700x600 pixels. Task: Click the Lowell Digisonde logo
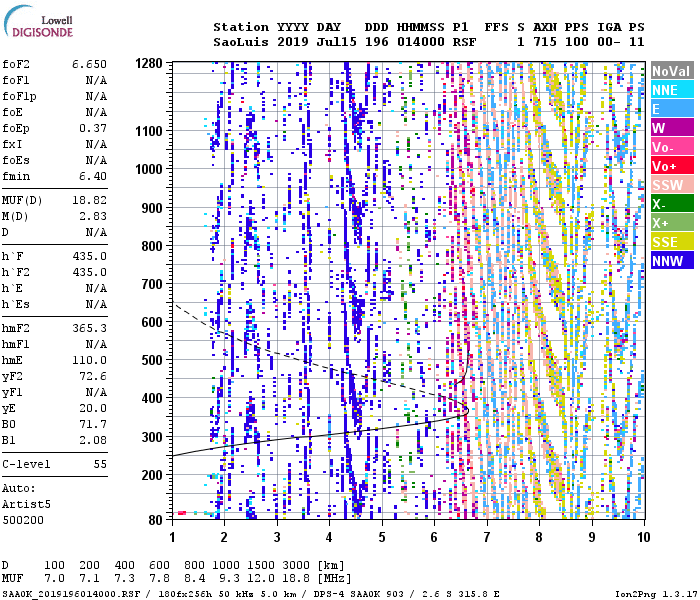(x=38, y=22)
